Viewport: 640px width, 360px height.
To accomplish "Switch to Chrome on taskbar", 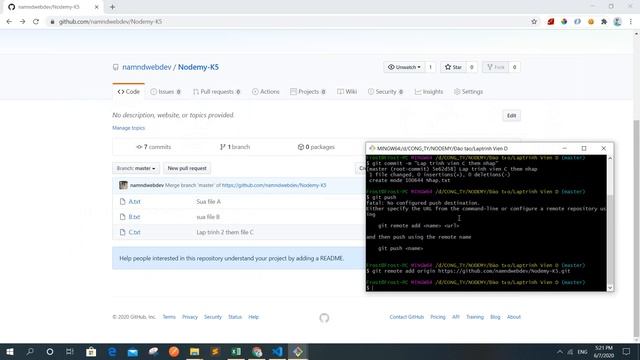I will [x=257, y=351].
